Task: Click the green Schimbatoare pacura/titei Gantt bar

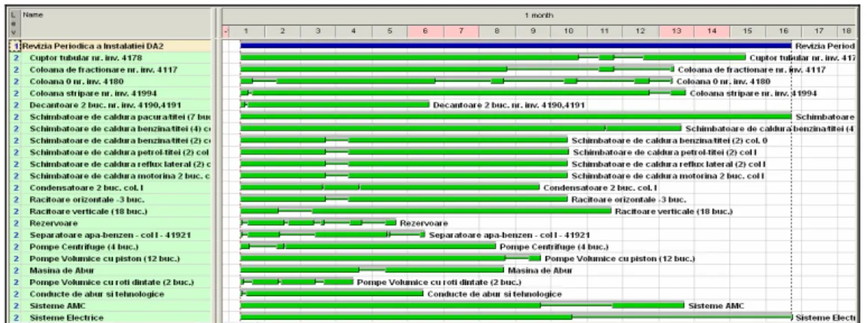Action: pos(516,117)
